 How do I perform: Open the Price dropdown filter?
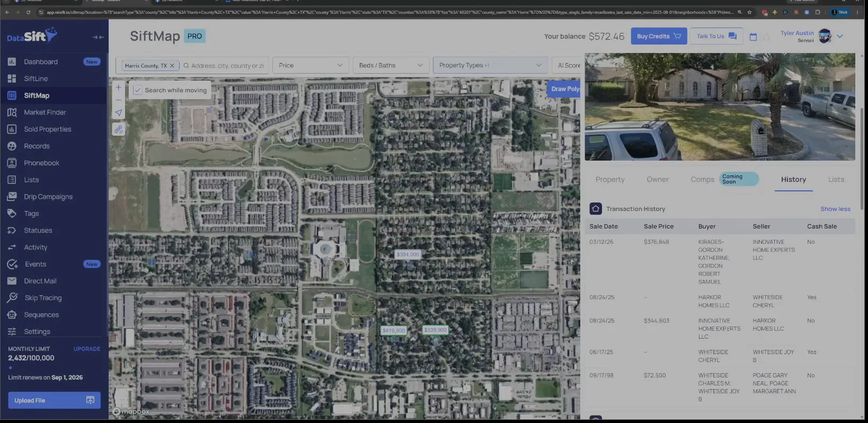point(311,65)
